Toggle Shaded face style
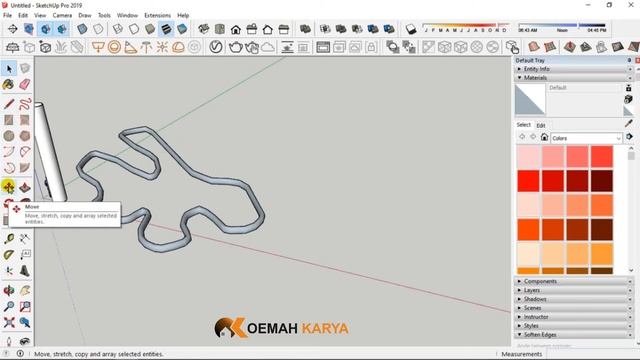Image resolution: width=640 pixels, height=360 pixels. (150, 29)
